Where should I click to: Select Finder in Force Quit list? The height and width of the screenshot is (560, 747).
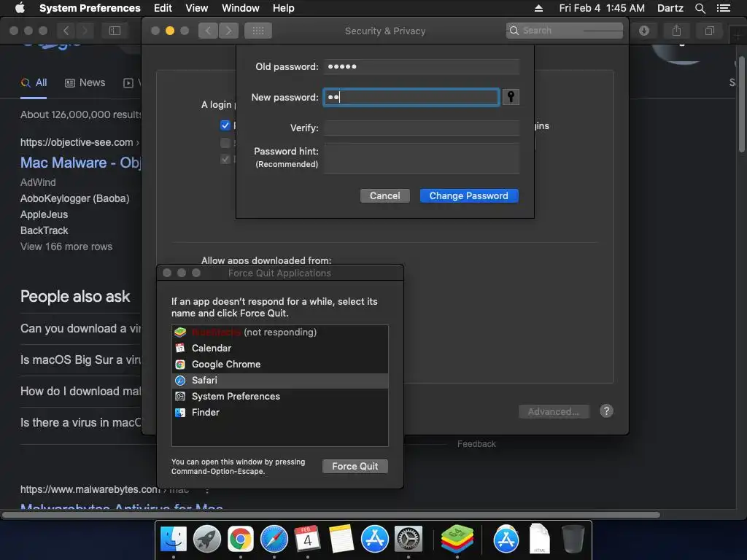point(280,413)
